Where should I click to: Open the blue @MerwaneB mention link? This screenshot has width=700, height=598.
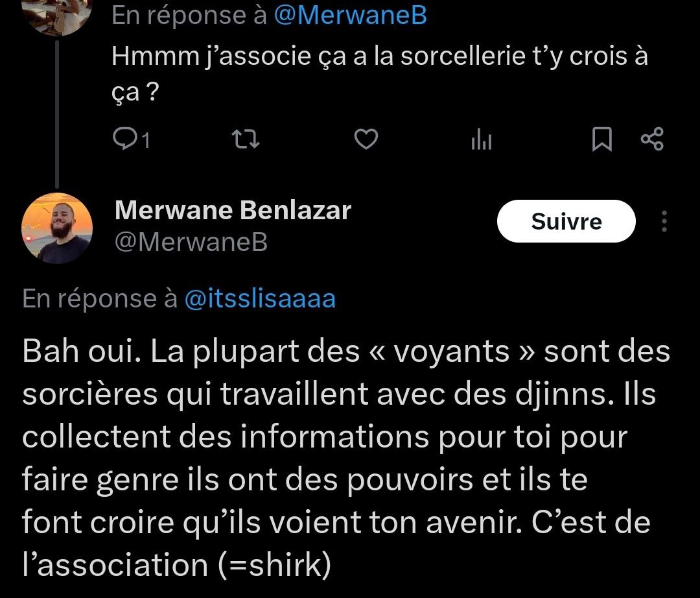click(350, 16)
